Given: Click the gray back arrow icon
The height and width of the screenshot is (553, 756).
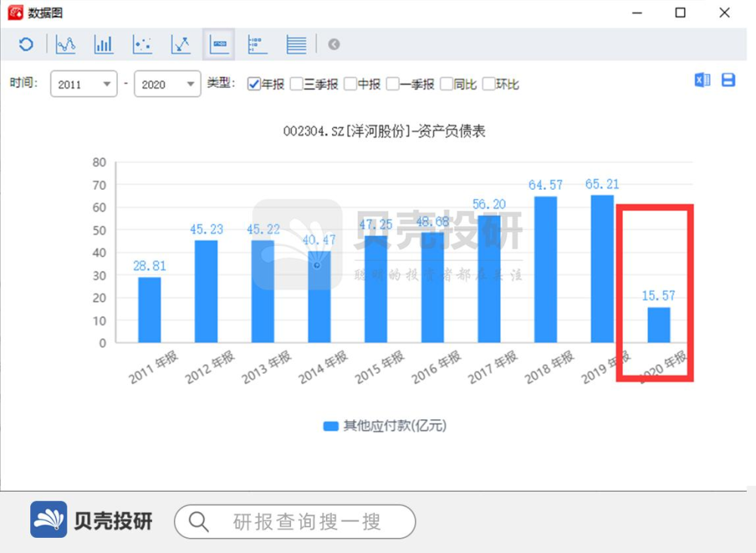Looking at the screenshot, I should click(x=333, y=45).
